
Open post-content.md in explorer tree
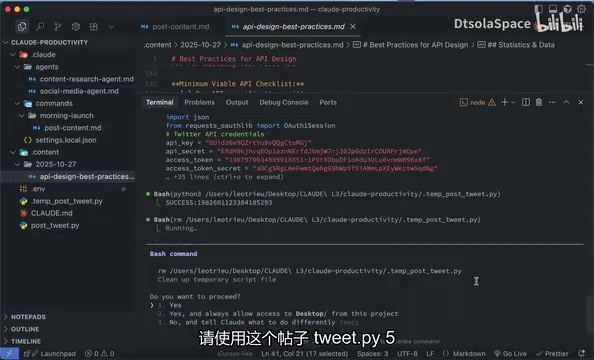tap(72, 128)
